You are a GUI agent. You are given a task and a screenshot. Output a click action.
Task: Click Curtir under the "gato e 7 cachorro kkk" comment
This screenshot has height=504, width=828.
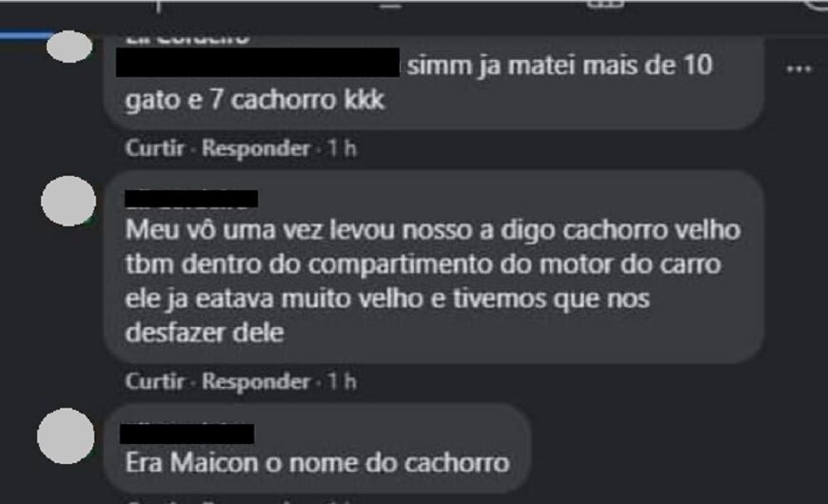[155, 148]
